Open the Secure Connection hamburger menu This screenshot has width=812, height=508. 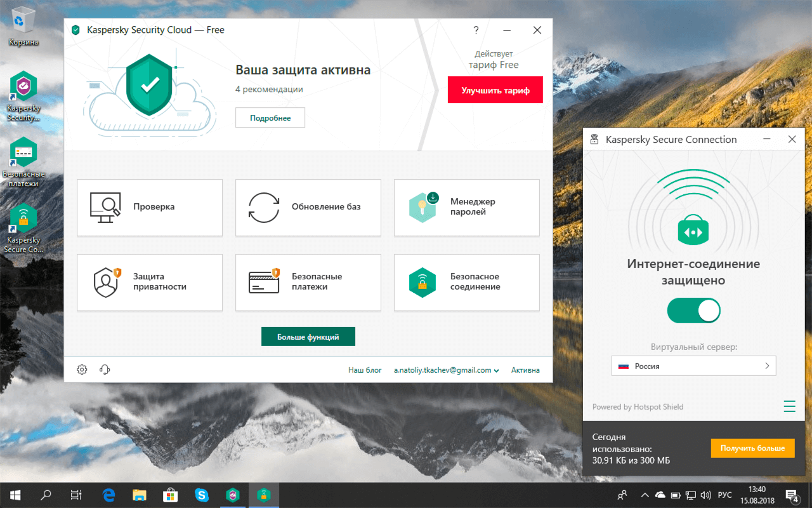click(x=789, y=406)
